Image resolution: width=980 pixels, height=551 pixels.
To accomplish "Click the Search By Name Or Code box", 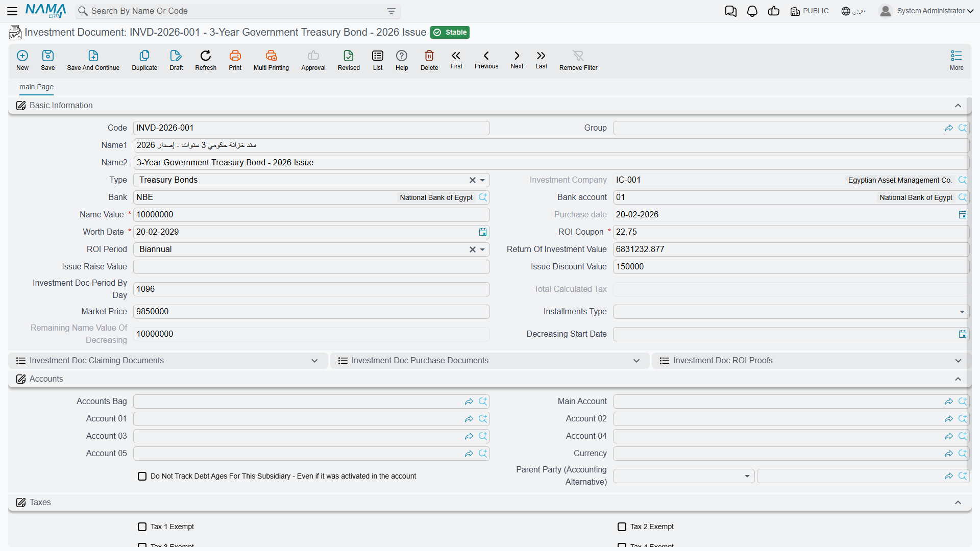I will [237, 11].
